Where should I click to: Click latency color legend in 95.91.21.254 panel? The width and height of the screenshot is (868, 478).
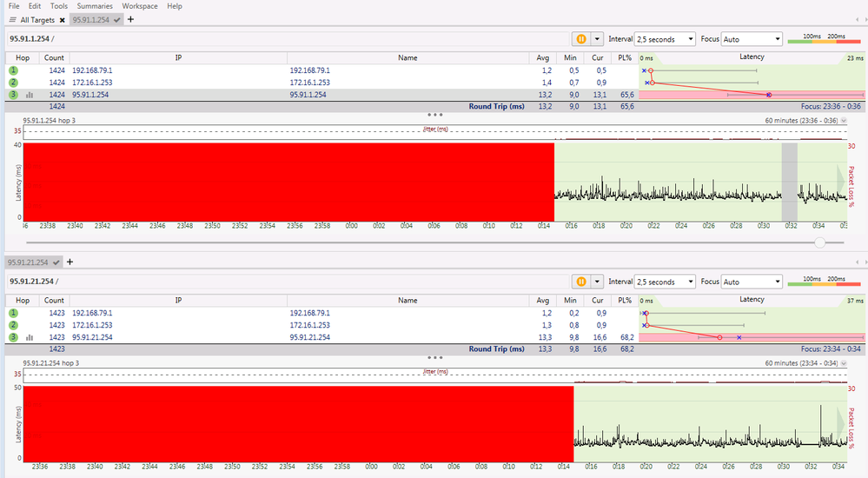(x=824, y=282)
